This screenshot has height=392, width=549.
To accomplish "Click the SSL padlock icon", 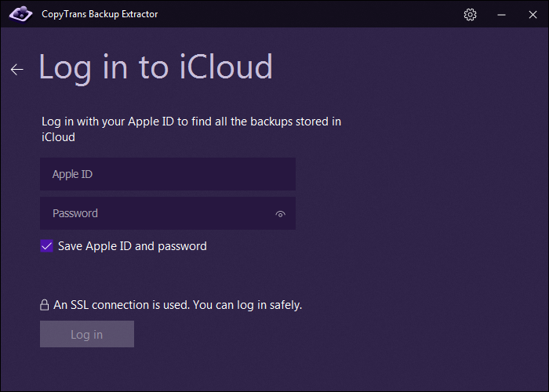I will pos(44,305).
